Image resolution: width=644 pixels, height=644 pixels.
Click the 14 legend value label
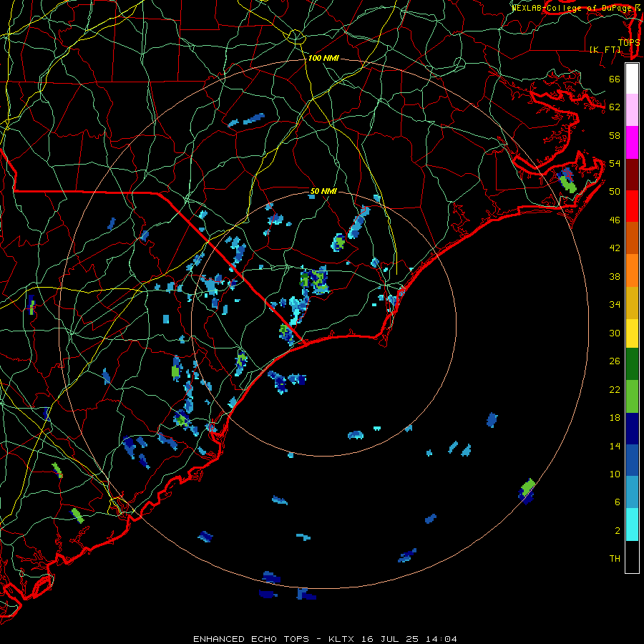pyautogui.click(x=615, y=446)
